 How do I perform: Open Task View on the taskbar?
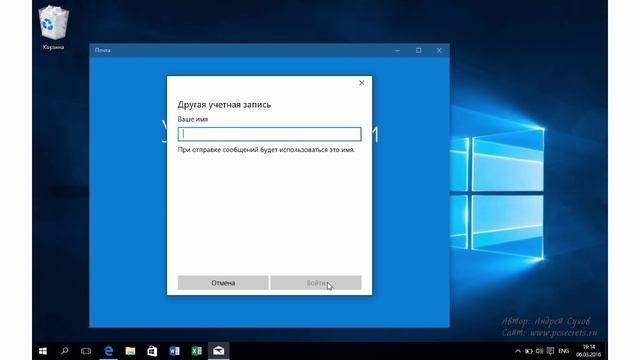pos(86,351)
